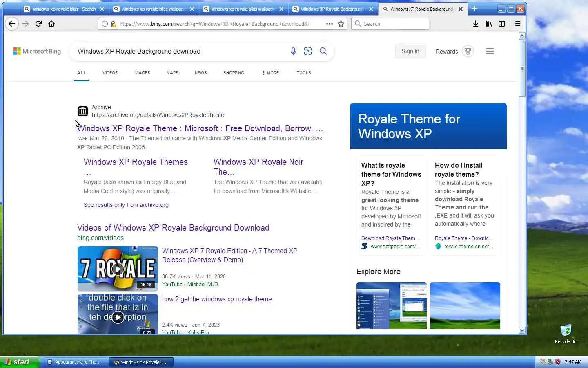This screenshot has height=368, width=588.
Task: Open the XP desktop screenshot thumbnail in Explore More
Action: [x=392, y=305]
